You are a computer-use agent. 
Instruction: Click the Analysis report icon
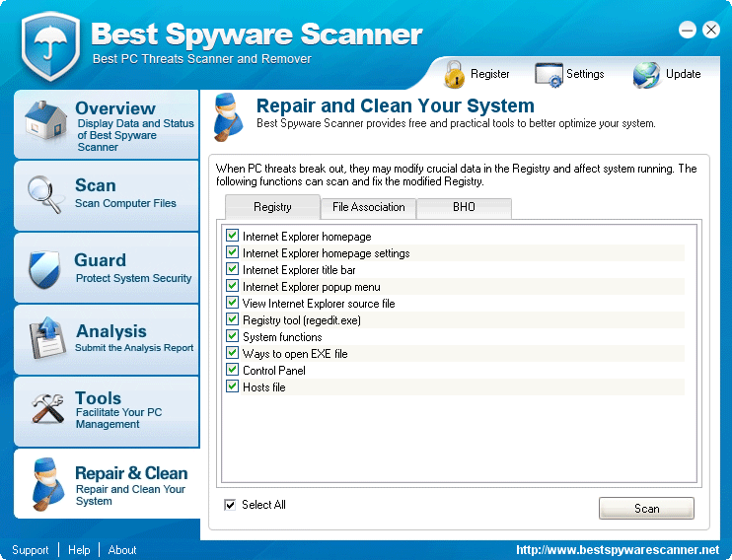46,338
